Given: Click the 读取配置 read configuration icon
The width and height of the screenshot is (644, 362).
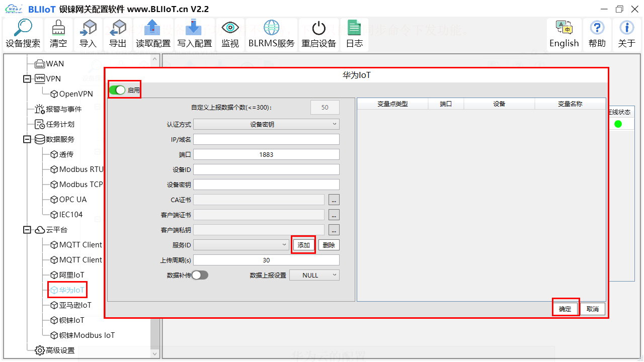Looking at the screenshot, I should [153, 34].
